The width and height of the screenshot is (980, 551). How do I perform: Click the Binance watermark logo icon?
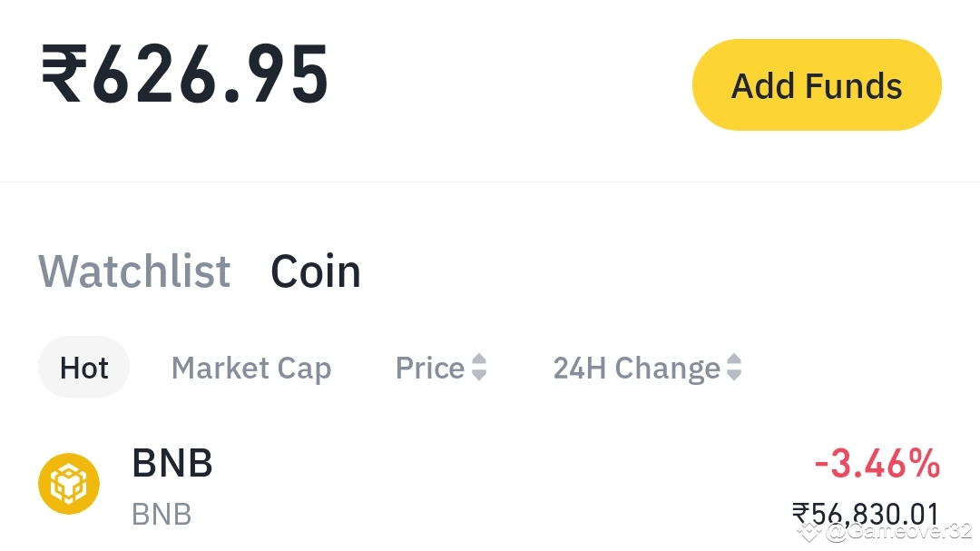pos(809,532)
